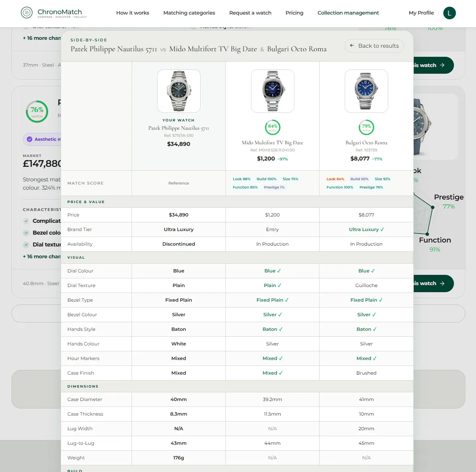Click 11.5mm case thickness value
Screen dimensions: 476x472
273,414
